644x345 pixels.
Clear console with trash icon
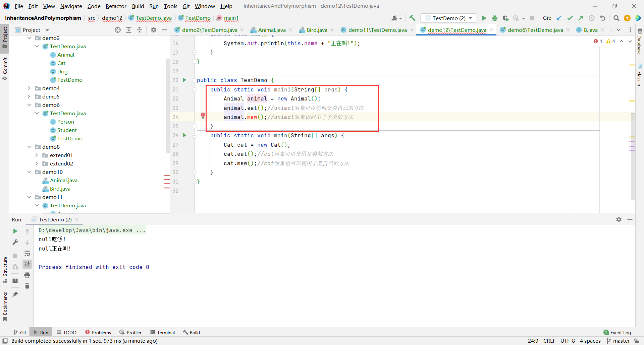click(27, 286)
